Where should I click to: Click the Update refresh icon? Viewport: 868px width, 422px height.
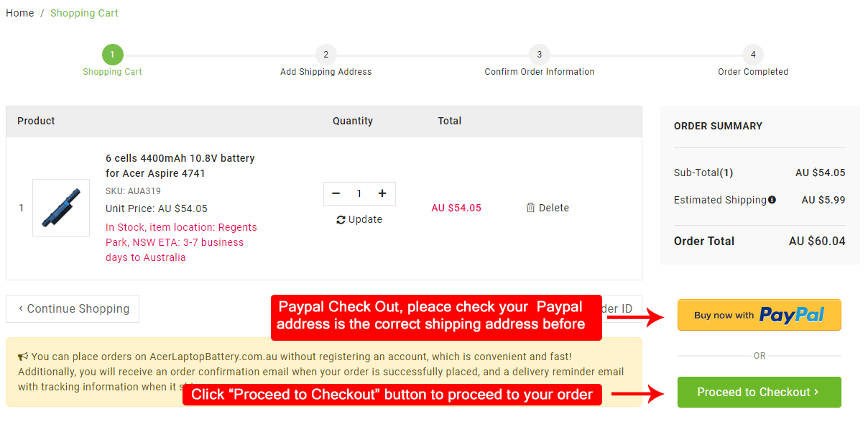click(341, 220)
